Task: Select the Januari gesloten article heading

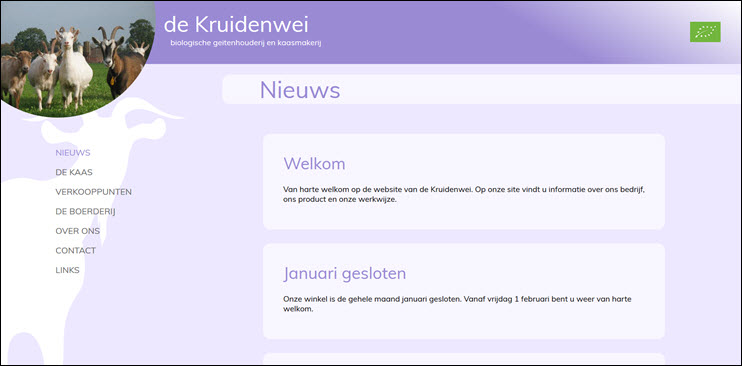Action: pyautogui.click(x=344, y=274)
